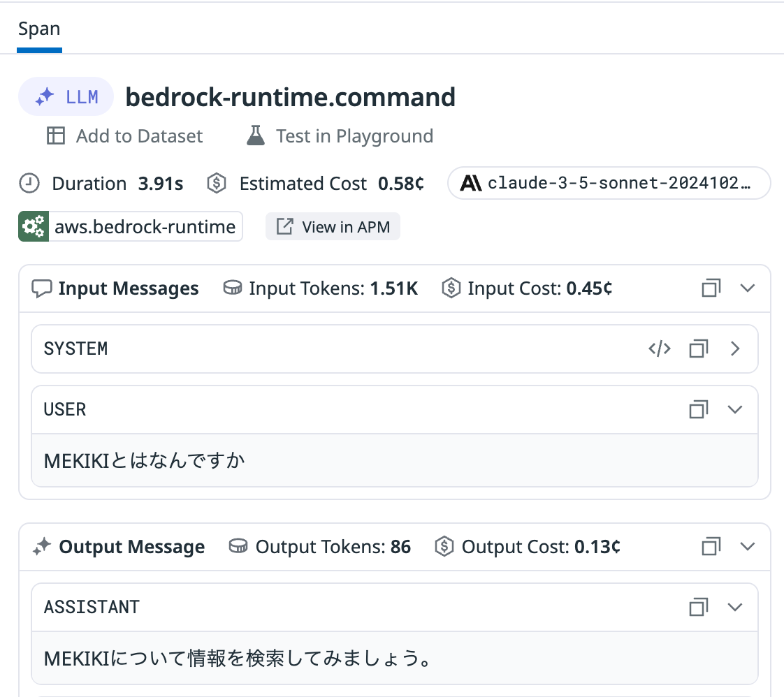The width and height of the screenshot is (784, 697).
Task: Collapse the Output Message section
Action: [x=748, y=547]
